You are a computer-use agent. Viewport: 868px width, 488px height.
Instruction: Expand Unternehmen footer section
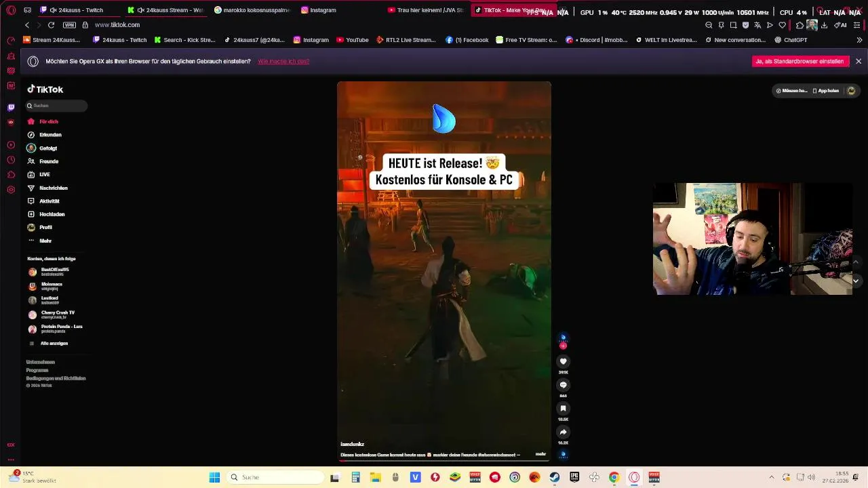click(x=41, y=362)
